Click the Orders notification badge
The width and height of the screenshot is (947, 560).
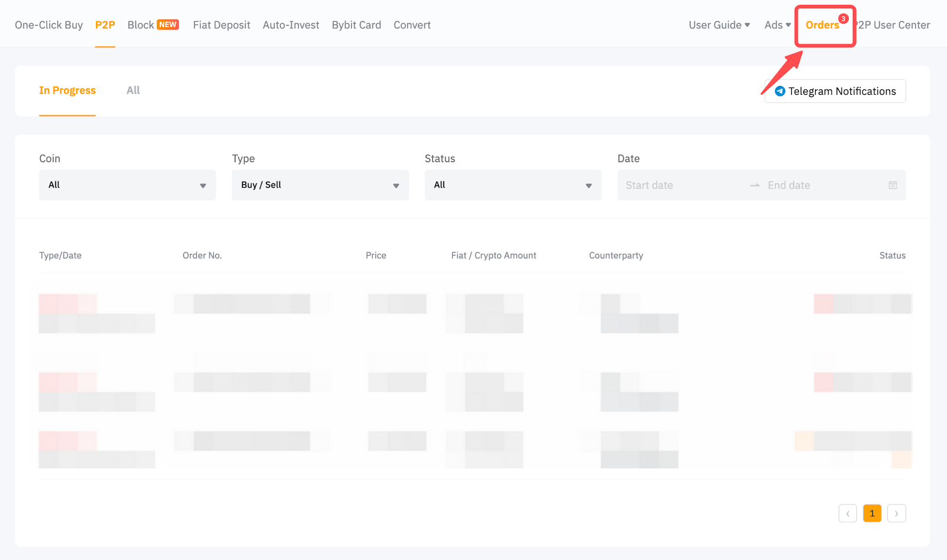[x=843, y=18]
